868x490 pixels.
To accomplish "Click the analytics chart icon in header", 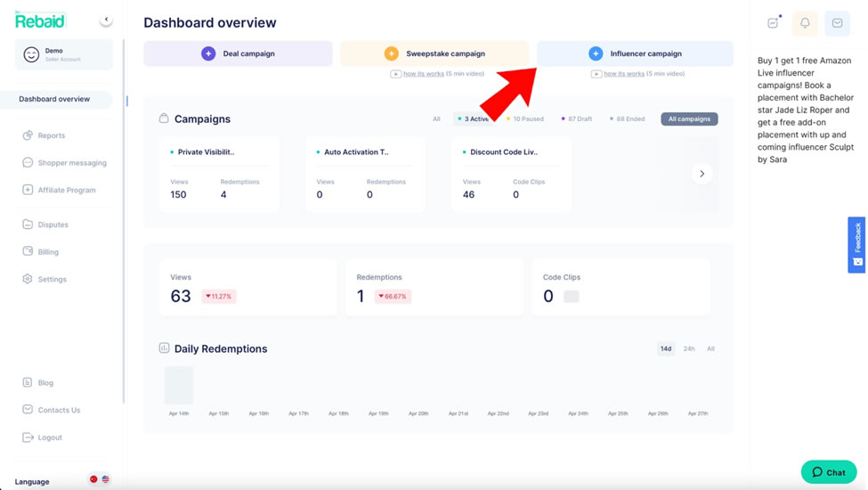I will (774, 22).
